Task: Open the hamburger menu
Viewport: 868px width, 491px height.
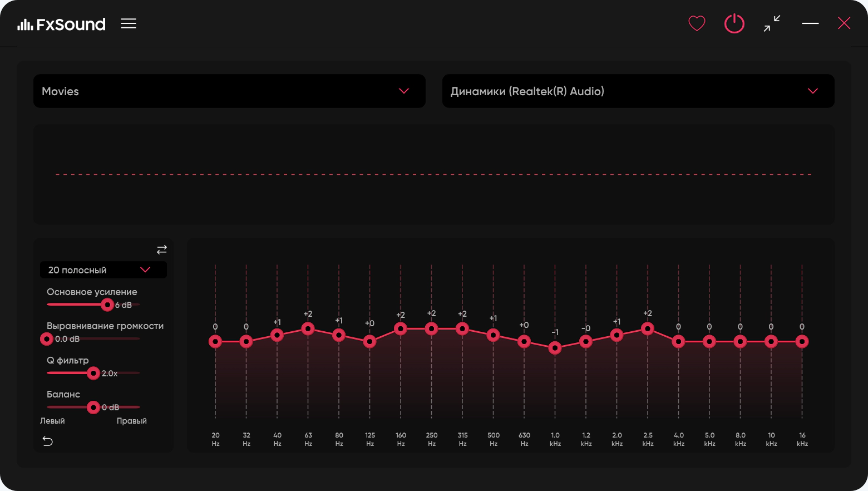Action: pyautogui.click(x=129, y=23)
